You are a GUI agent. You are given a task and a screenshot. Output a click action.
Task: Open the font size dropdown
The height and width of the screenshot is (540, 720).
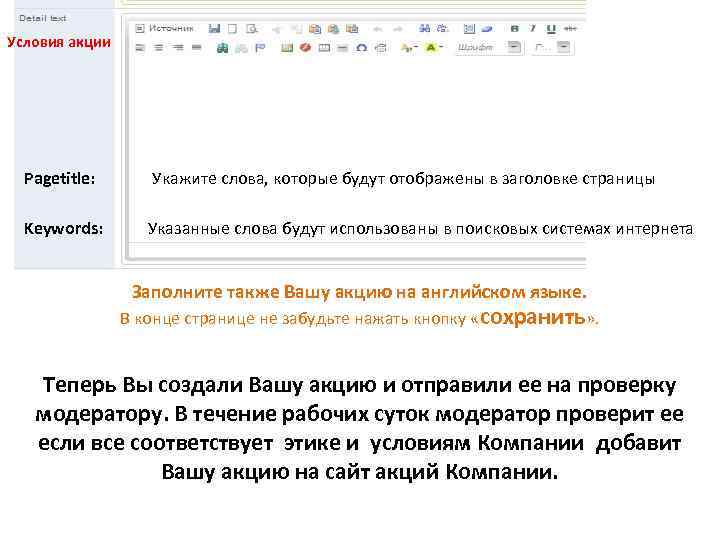tap(551, 47)
